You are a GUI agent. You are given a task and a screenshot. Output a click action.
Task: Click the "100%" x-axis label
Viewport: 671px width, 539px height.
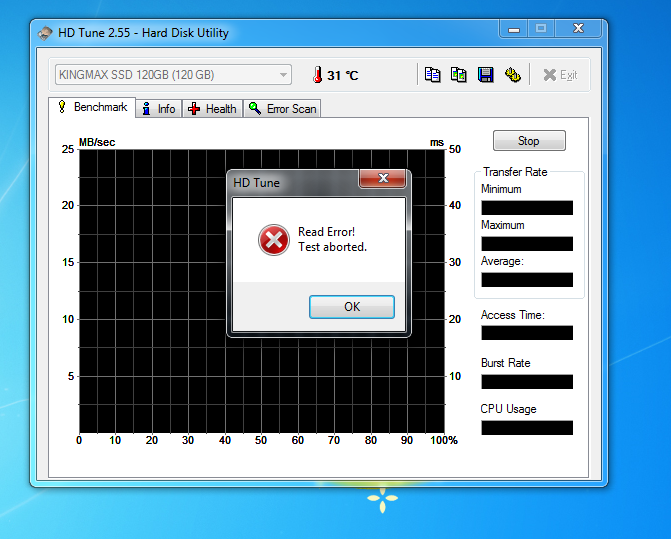(444, 440)
